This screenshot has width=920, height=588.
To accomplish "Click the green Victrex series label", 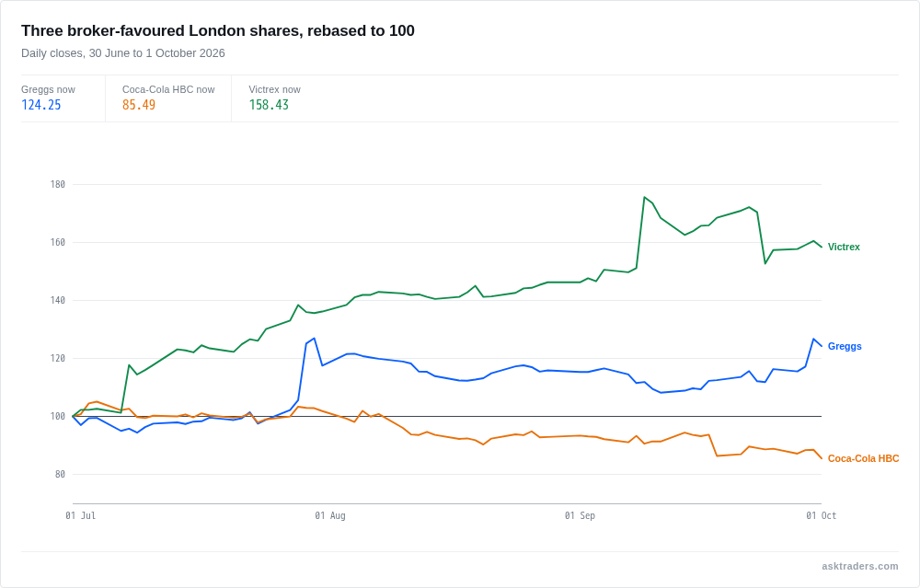I will point(844,247).
